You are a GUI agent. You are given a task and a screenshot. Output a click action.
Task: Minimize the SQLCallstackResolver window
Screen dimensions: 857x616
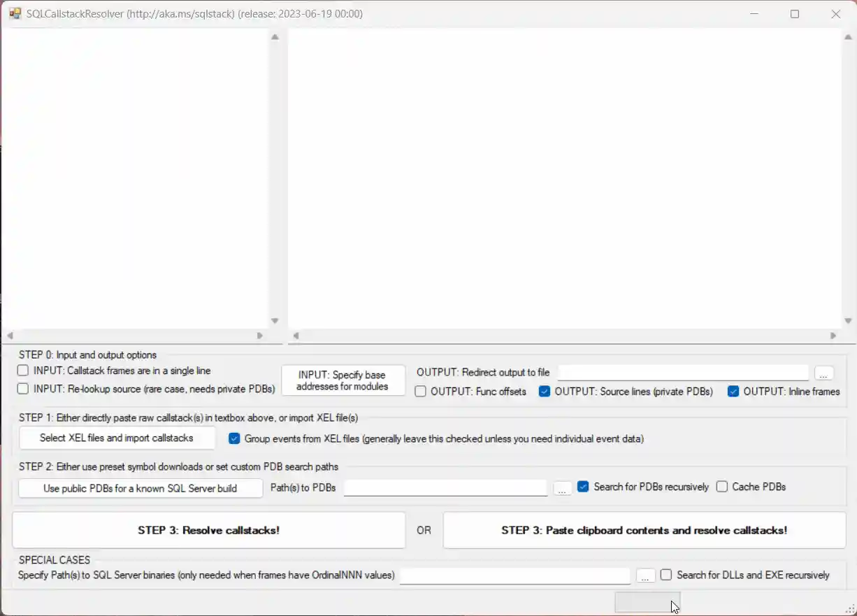pos(754,14)
